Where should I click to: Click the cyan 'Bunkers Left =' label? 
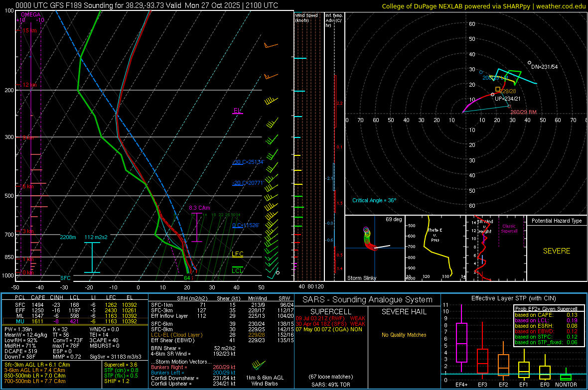point(167,373)
